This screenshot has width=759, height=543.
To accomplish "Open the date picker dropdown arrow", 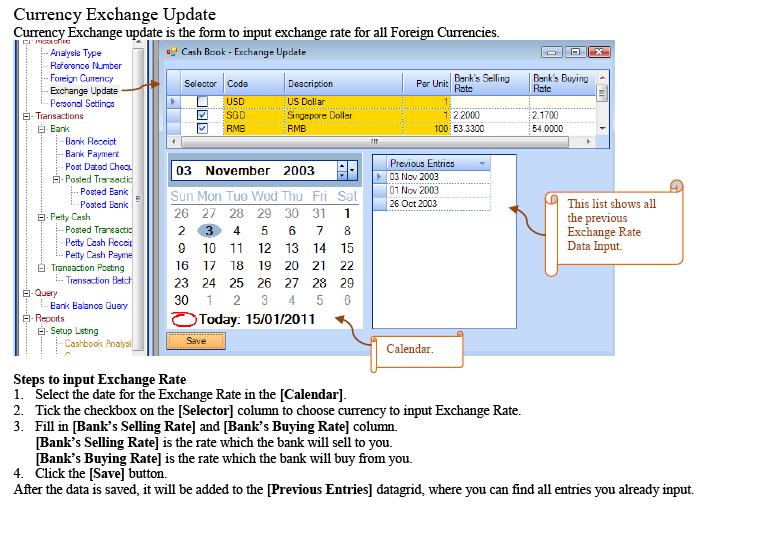I will coord(353,171).
